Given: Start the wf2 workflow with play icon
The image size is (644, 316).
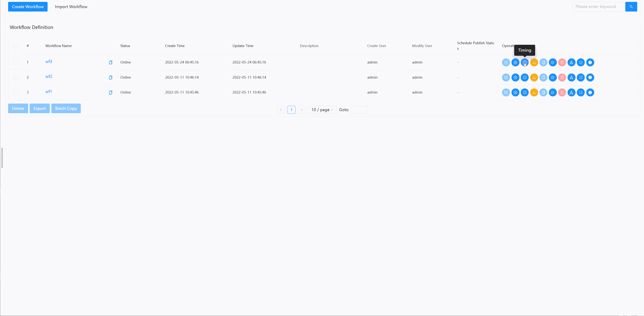Looking at the screenshot, I should pos(515,77).
